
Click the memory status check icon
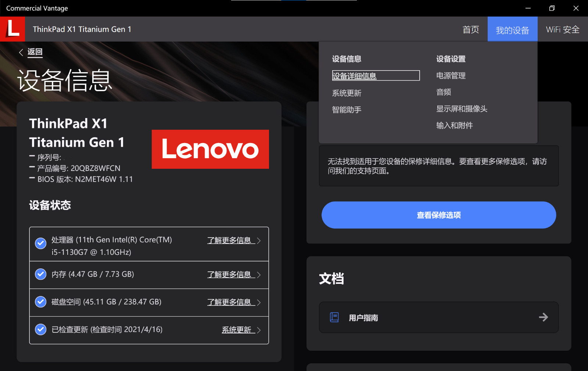click(40, 274)
